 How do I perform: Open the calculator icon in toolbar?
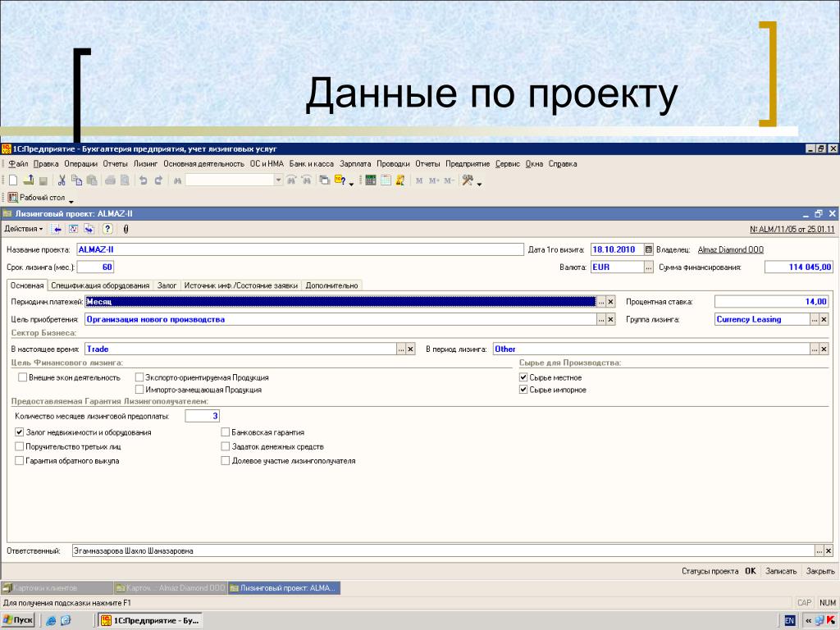point(371,180)
